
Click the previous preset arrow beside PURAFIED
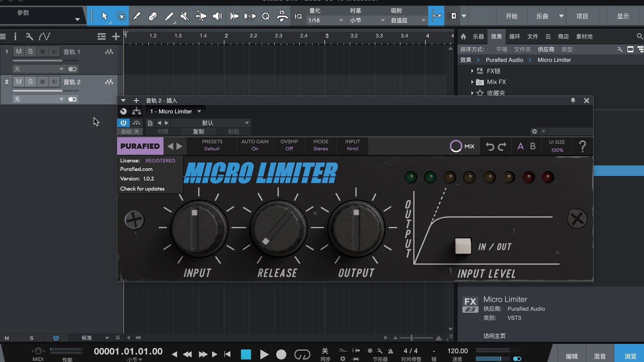pos(170,146)
